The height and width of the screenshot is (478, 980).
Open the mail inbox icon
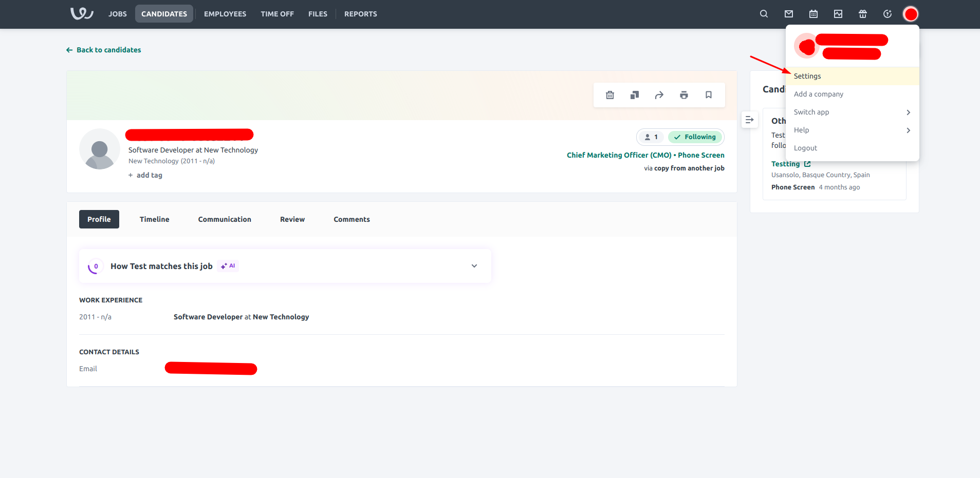788,14
